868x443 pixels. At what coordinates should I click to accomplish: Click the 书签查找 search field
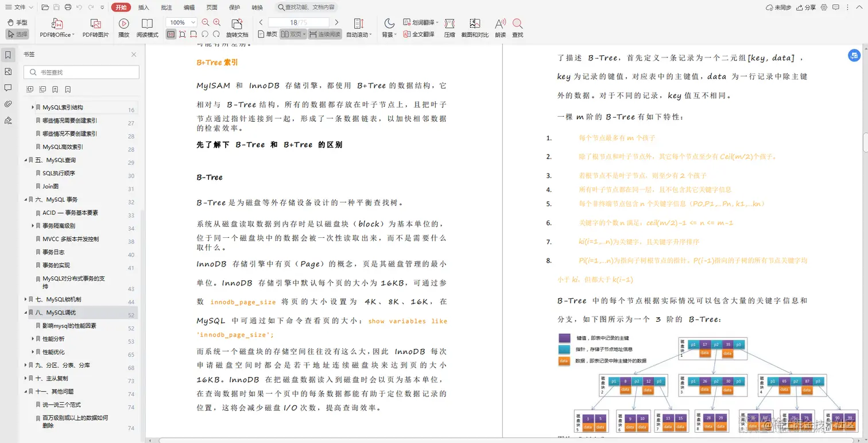[x=81, y=72]
